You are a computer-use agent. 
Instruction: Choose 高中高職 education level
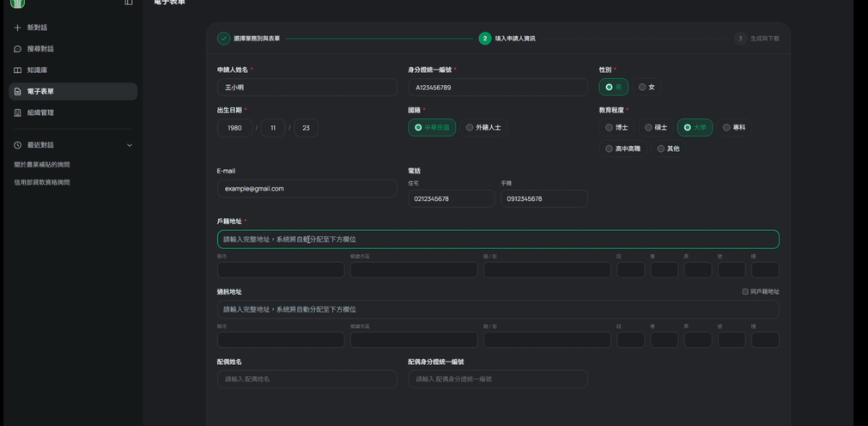click(x=622, y=149)
